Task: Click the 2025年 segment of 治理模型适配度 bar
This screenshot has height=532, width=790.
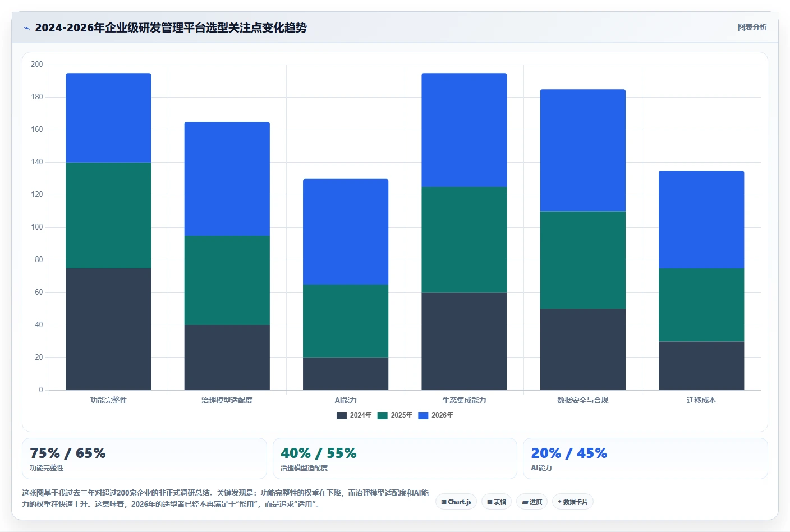Action: pyautogui.click(x=227, y=281)
